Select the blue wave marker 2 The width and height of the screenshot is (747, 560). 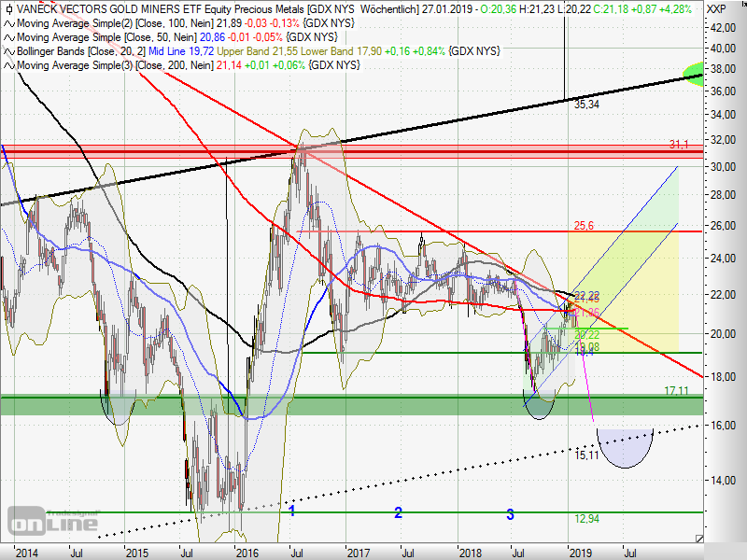pos(399,512)
